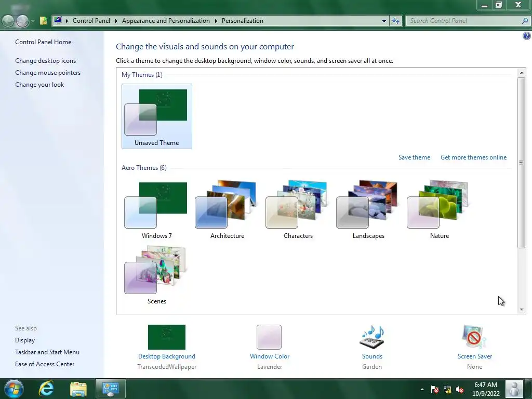
Task: Show hidden tray icons arrow
Action: [422, 389]
